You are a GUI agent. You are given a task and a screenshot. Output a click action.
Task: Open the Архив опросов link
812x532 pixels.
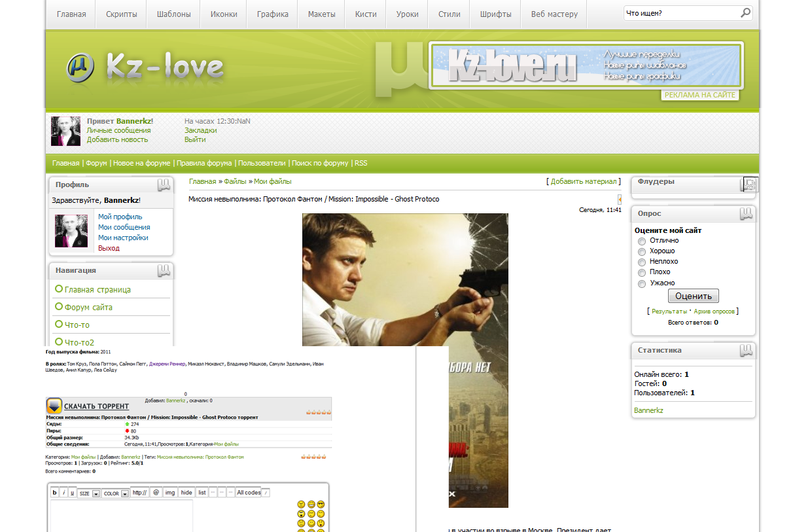[x=715, y=311]
